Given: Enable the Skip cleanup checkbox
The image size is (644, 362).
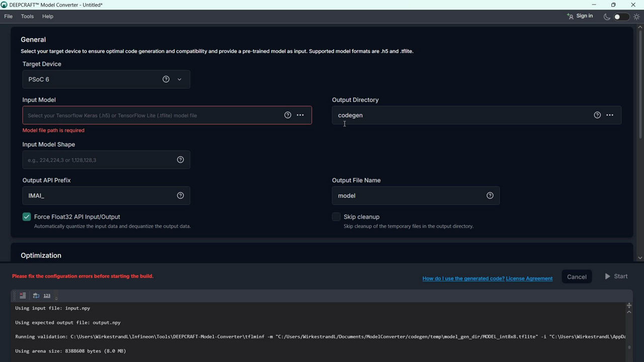Looking at the screenshot, I should (x=336, y=217).
